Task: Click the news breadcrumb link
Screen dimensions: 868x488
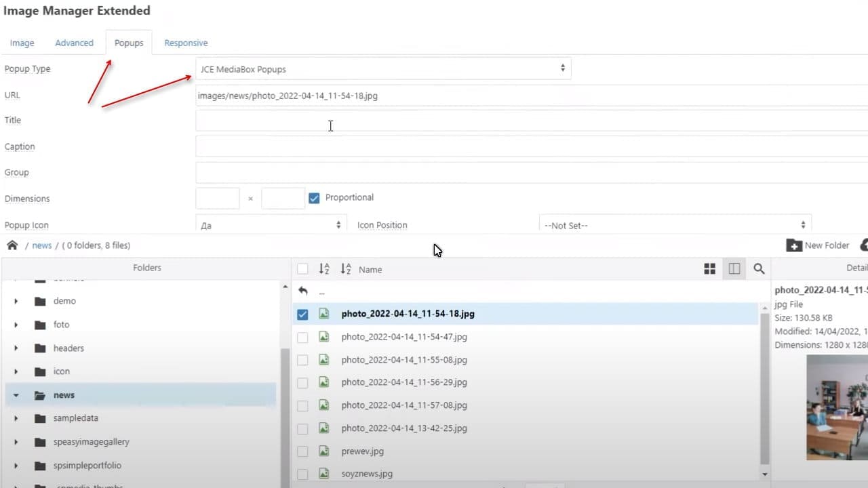Action: click(42, 245)
